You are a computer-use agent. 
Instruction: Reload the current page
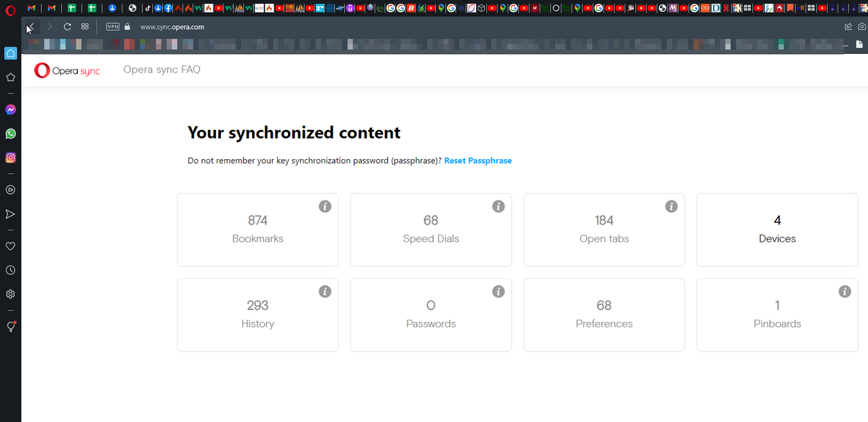(67, 27)
